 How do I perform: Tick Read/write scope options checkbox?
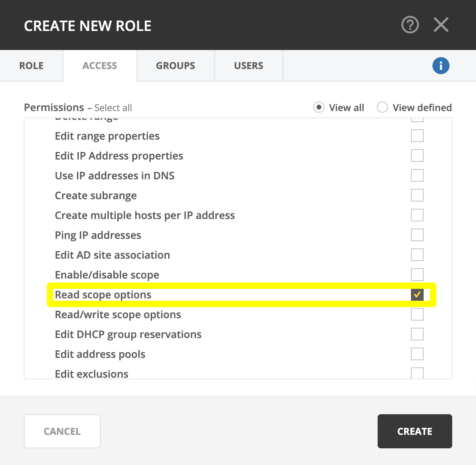point(417,314)
